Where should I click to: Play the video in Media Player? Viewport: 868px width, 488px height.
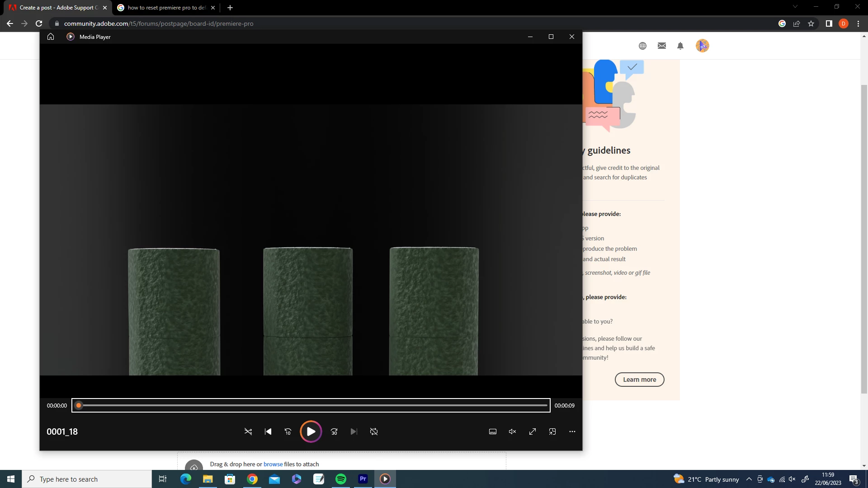pyautogui.click(x=311, y=432)
